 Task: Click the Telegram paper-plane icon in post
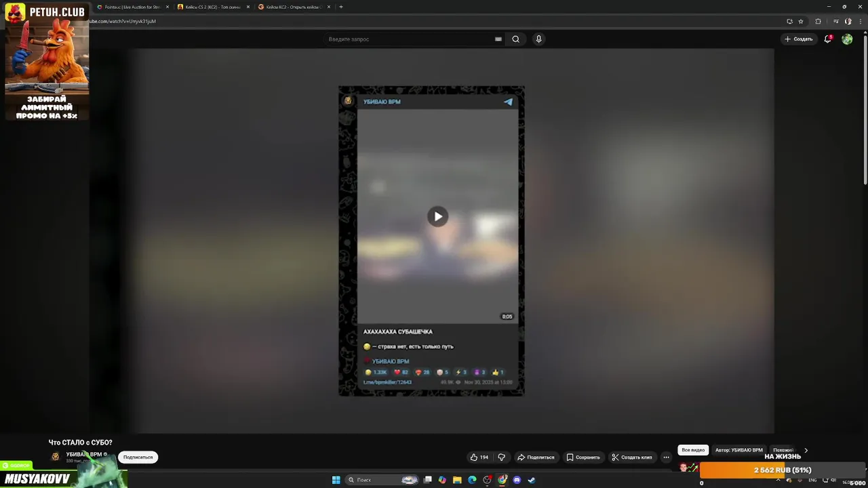(508, 102)
